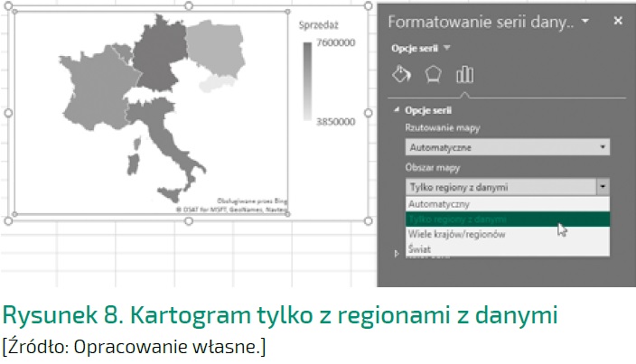Screen dimensions: 636x364
Task: Click the legend gradient color bar
Action: (x=308, y=81)
